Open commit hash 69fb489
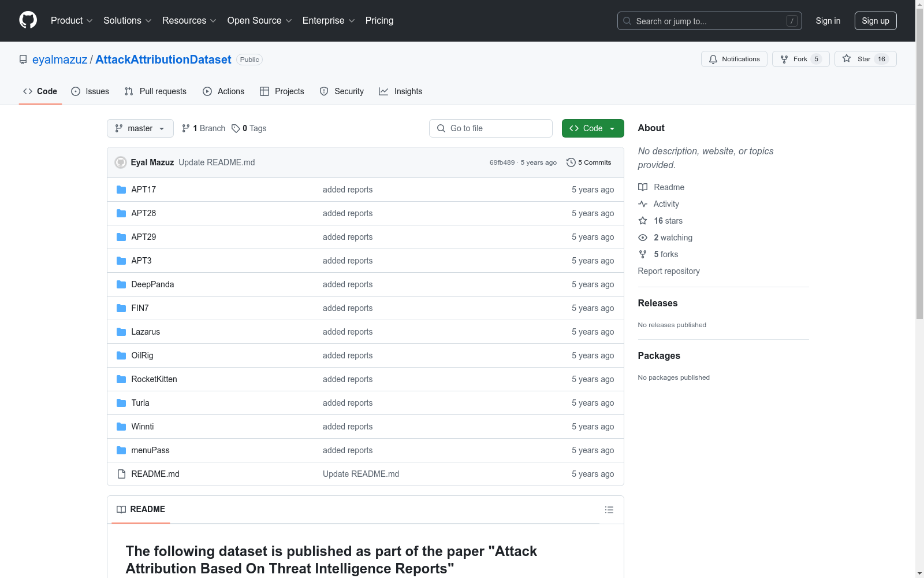Viewport: 924px width, 578px height. [502, 162]
